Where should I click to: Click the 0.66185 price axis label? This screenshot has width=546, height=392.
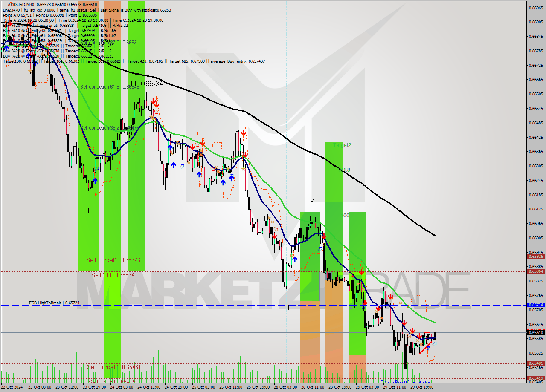point(536,195)
